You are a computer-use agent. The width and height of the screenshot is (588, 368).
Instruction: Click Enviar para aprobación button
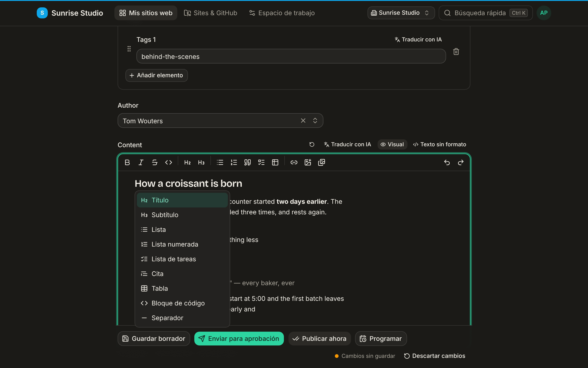(x=239, y=339)
